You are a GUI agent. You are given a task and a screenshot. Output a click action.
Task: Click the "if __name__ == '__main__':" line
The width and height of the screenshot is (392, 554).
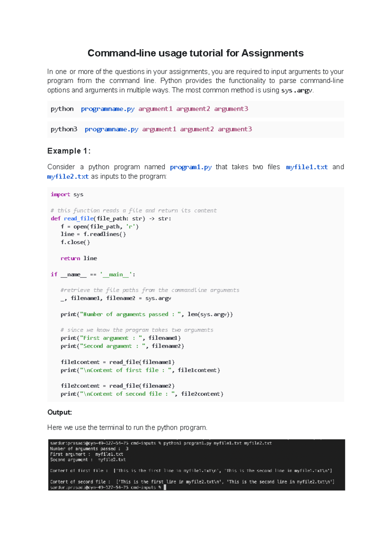coord(93,274)
